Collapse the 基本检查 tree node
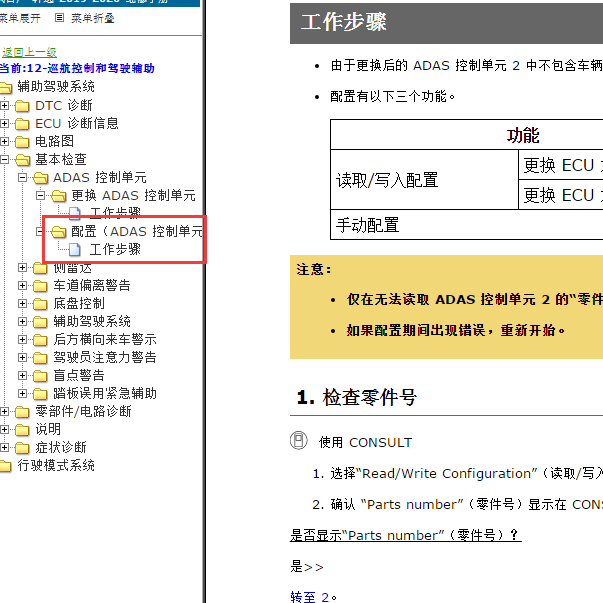This screenshot has height=603, width=603. 5,159
